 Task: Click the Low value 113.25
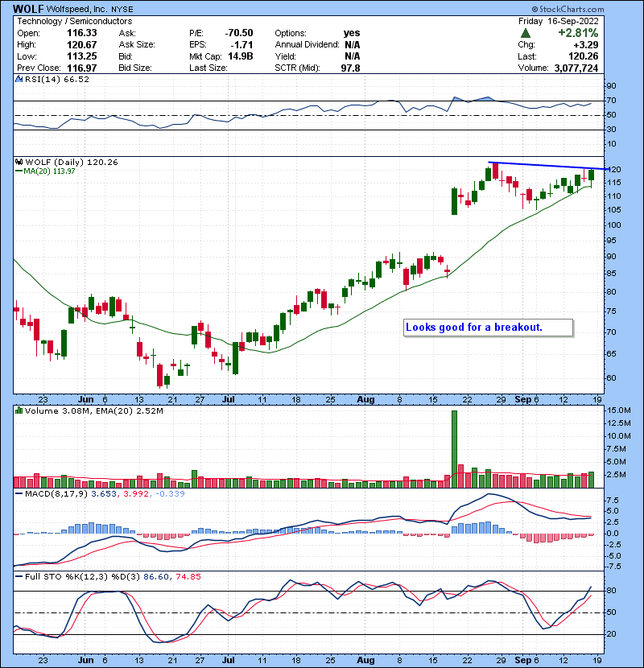click(x=82, y=56)
